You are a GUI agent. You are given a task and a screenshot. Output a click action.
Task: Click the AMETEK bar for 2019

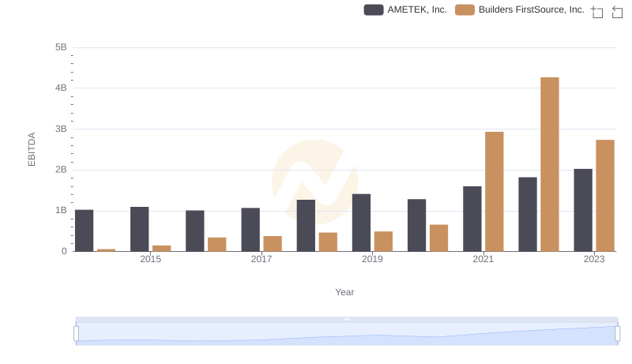point(361,223)
